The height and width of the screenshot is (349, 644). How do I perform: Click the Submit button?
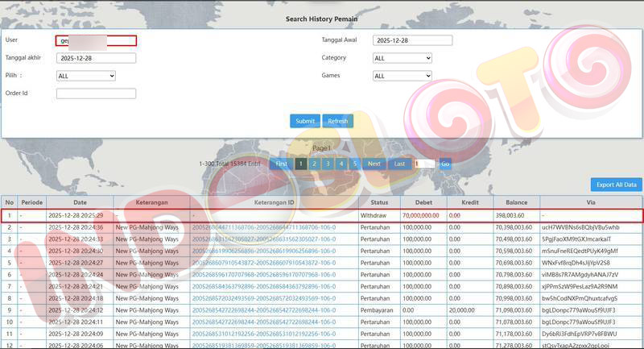305,121
